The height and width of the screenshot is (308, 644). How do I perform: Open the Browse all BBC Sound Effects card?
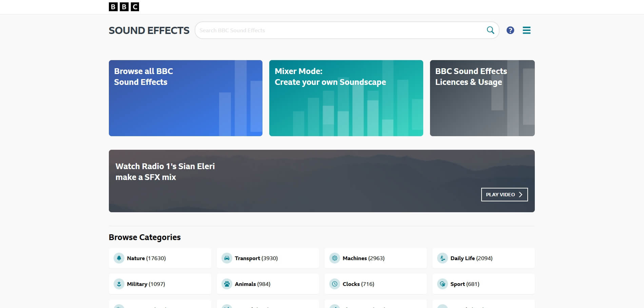(x=186, y=98)
